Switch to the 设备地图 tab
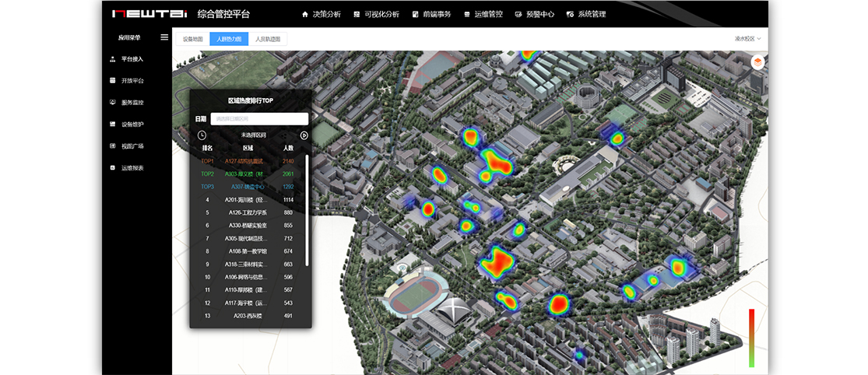Image resolution: width=868 pixels, height=375 pixels. click(192, 39)
